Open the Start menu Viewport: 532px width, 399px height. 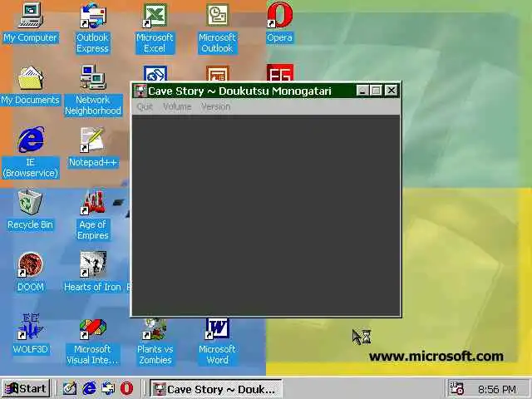(26, 388)
